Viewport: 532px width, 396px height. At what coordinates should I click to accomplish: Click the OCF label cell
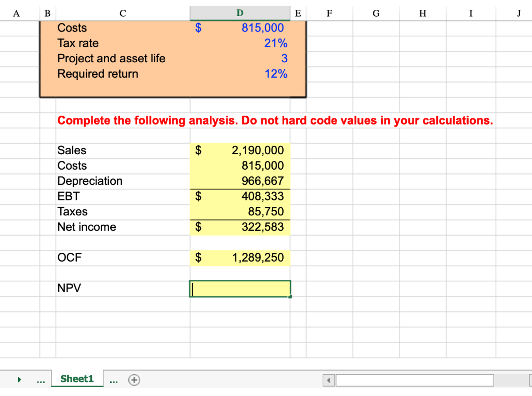point(123,257)
